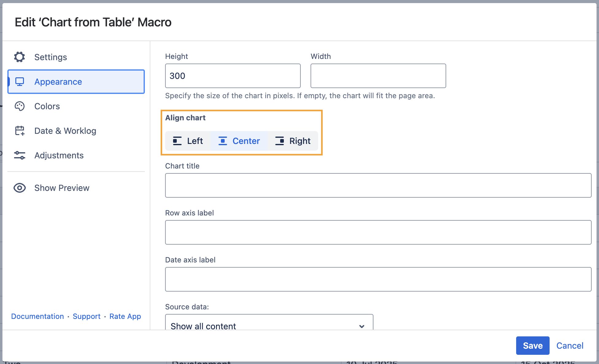
Task: Switch to Adjustments tab label
Action: point(59,155)
